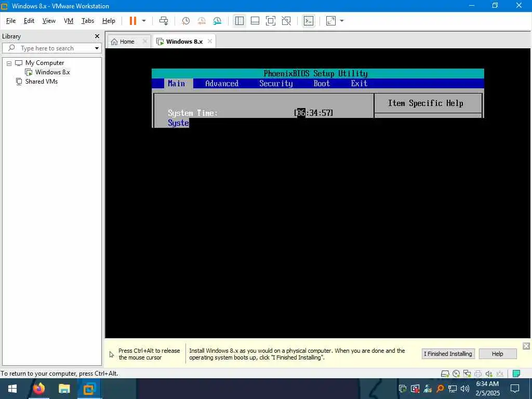
Task: Click the sound card status icon
Action: pos(489,374)
